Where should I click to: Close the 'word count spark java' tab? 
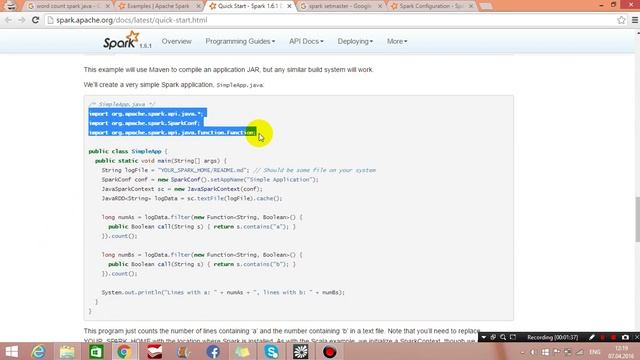click(x=108, y=6)
